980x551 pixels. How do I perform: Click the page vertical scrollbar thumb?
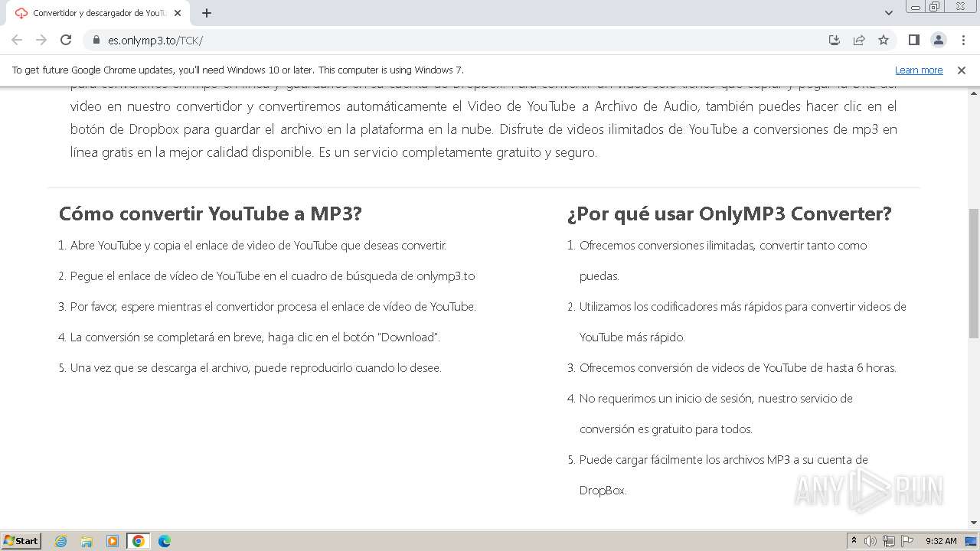(x=974, y=272)
